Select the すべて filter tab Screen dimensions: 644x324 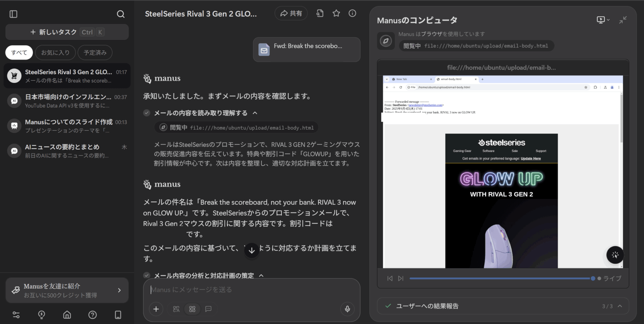coord(19,52)
